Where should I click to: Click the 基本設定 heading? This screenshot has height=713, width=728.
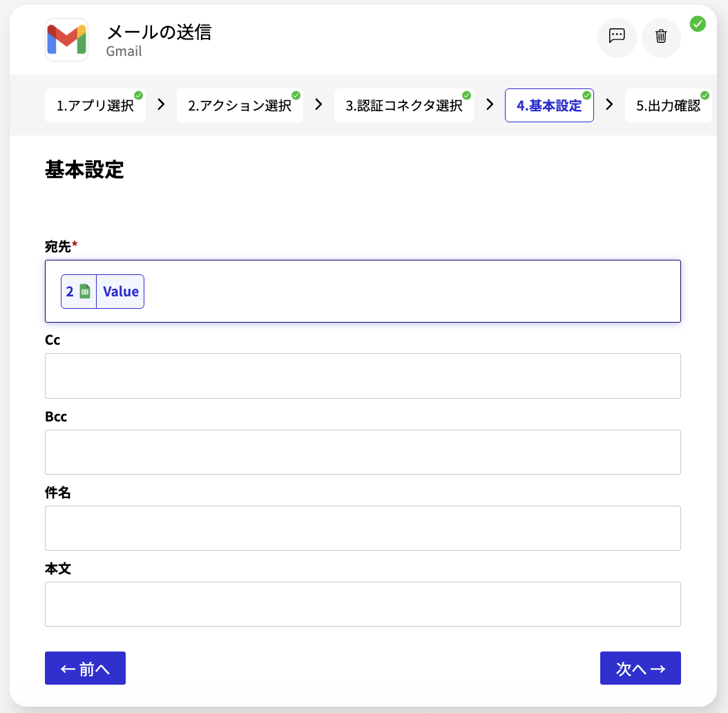(x=84, y=169)
